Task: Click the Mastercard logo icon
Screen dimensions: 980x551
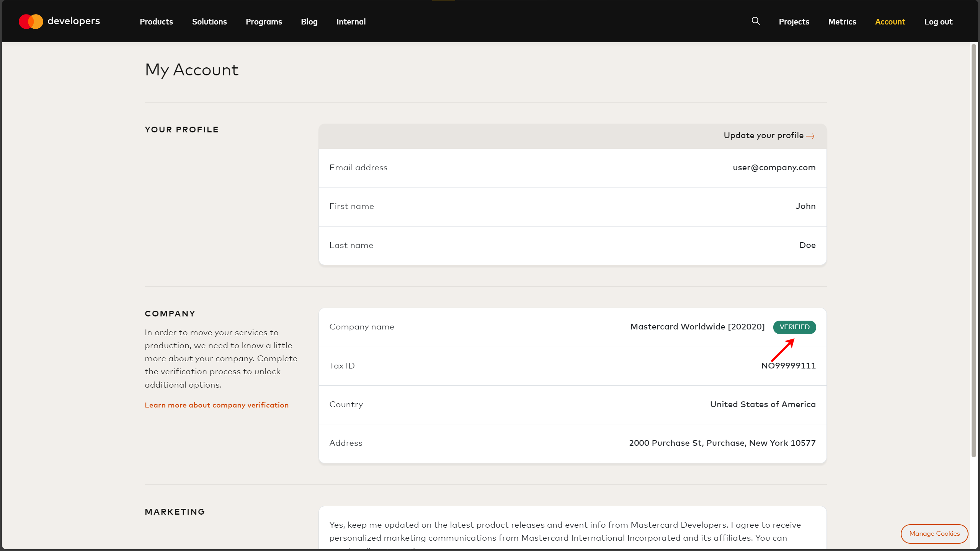Action: pyautogui.click(x=31, y=21)
